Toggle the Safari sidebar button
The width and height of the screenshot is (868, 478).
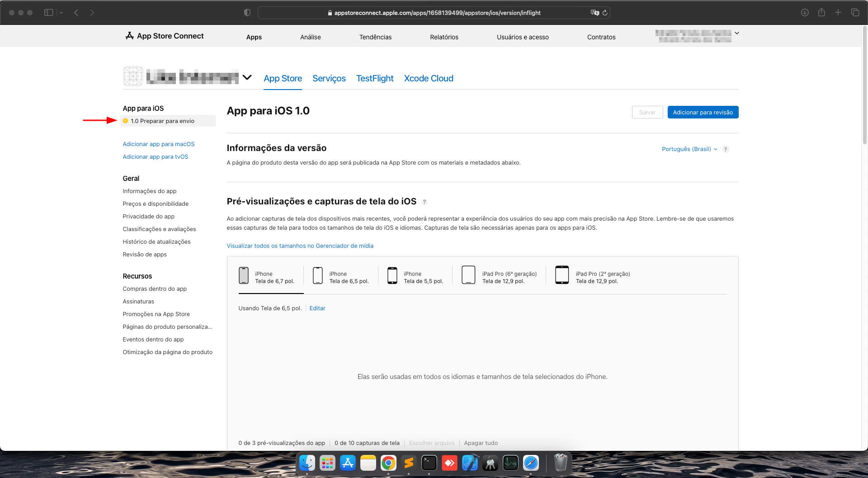point(49,13)
